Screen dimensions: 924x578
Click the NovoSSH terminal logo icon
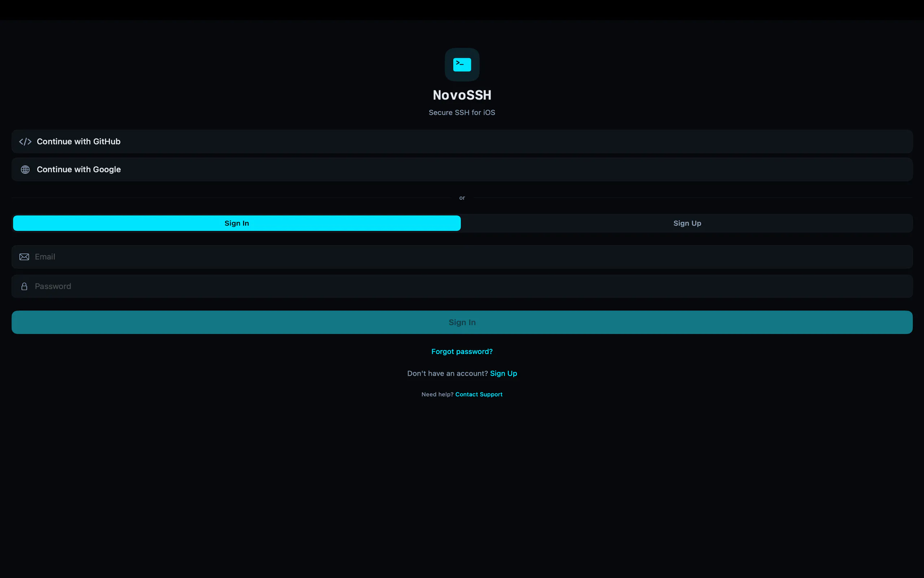tap(462, 65)
